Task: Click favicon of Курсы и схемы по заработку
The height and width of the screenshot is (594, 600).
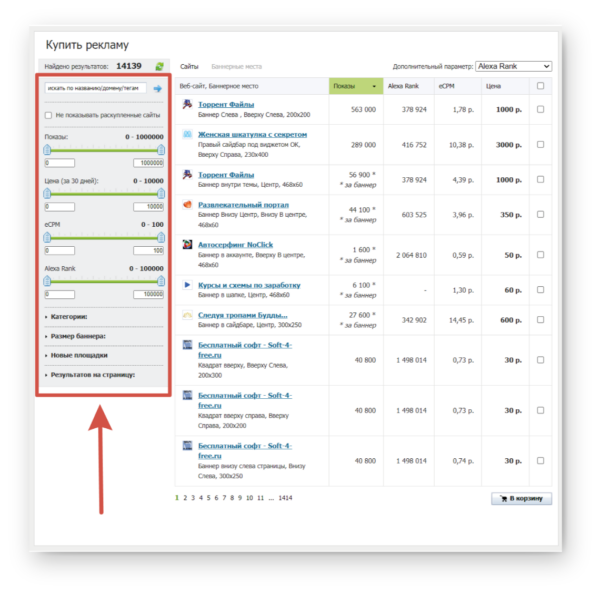Action: 187,285
